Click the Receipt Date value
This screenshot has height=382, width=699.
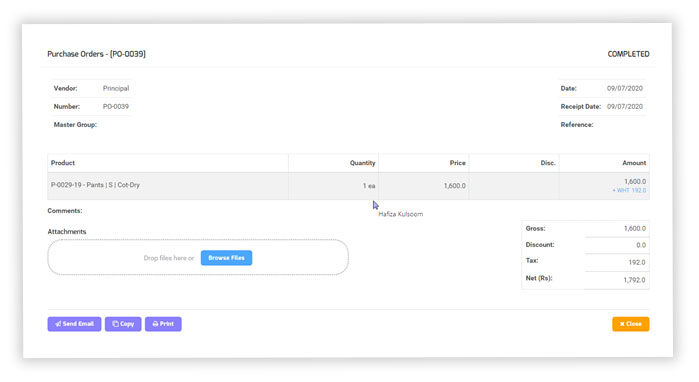(625, 107)
